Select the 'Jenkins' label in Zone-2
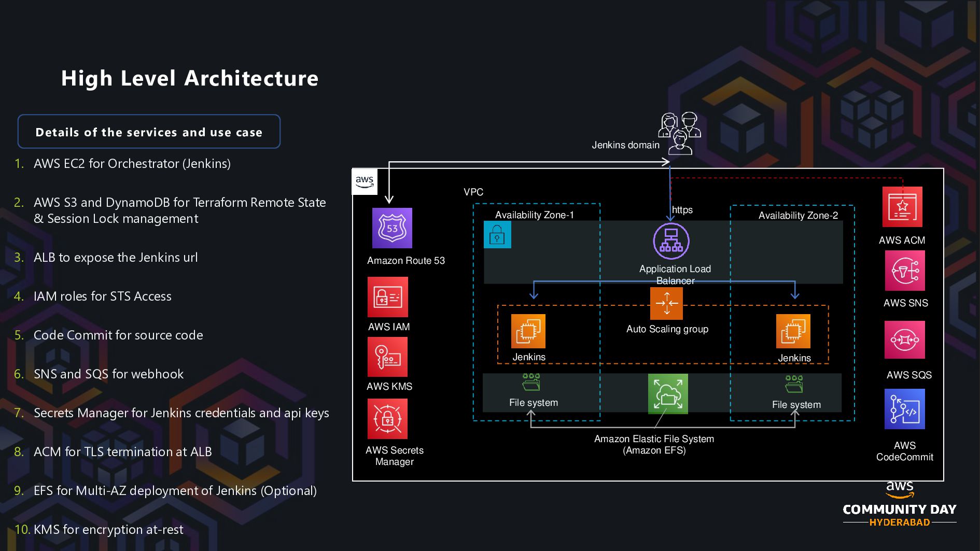Viewport: 980px width, 551px height. pyautogui.click(x=794, y=358)
